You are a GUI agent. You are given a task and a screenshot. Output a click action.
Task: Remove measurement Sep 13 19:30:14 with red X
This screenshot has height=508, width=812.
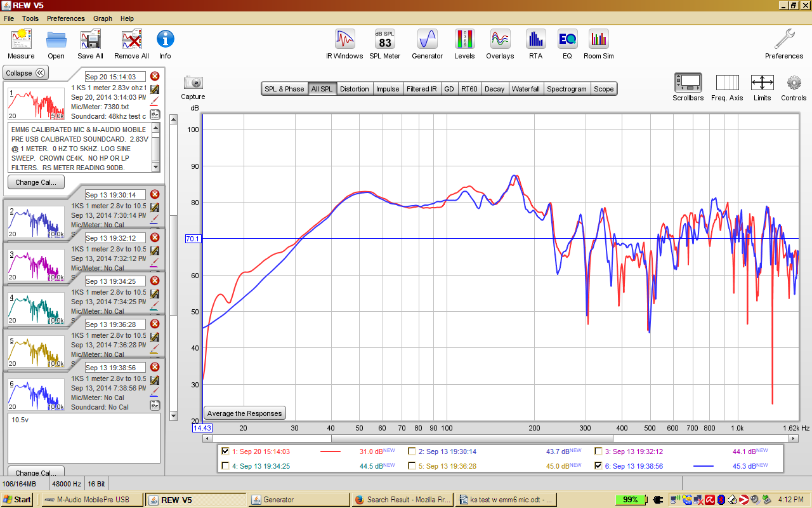[x=155, y=194]
